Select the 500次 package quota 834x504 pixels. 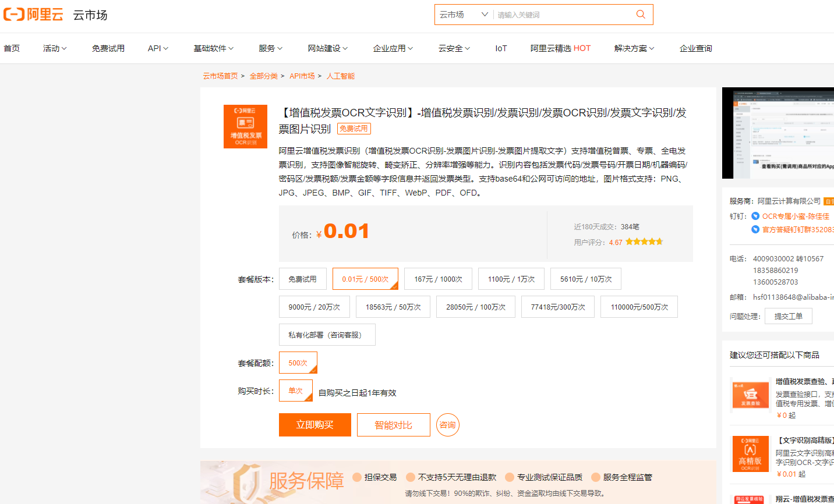tap(298, 363)
